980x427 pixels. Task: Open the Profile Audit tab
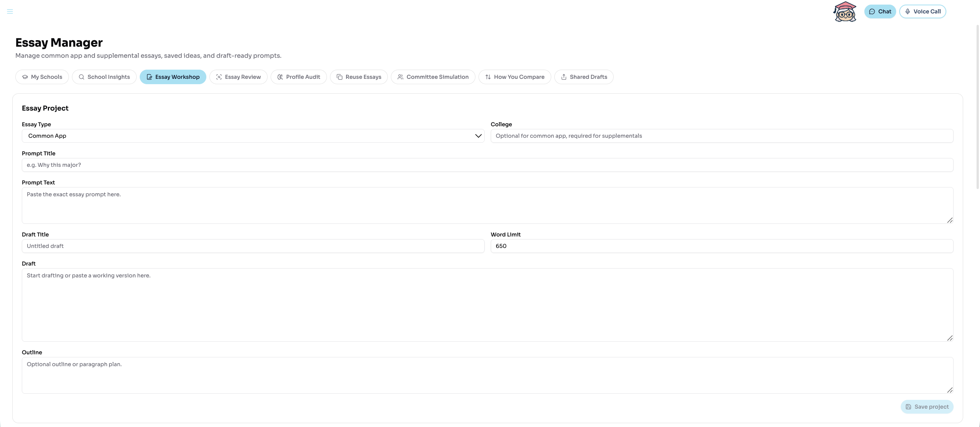[x=299, y=77]
